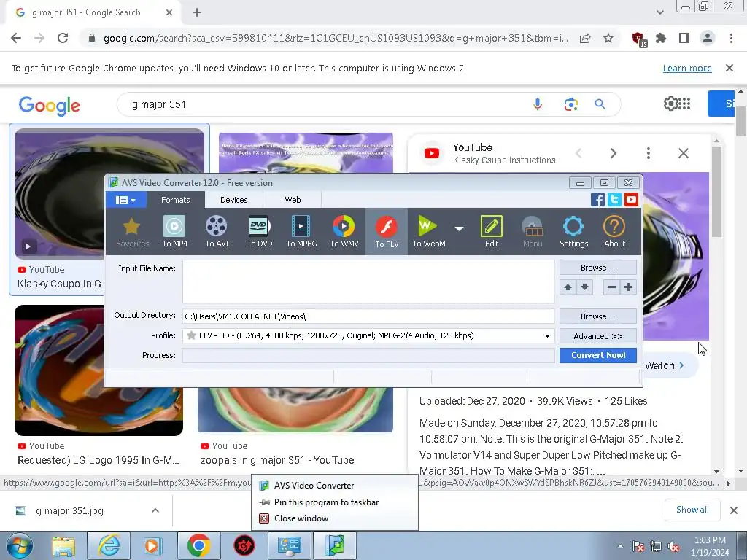747x560 pixels.
Task: Show next image in preview panel
Action: [613, 153]
